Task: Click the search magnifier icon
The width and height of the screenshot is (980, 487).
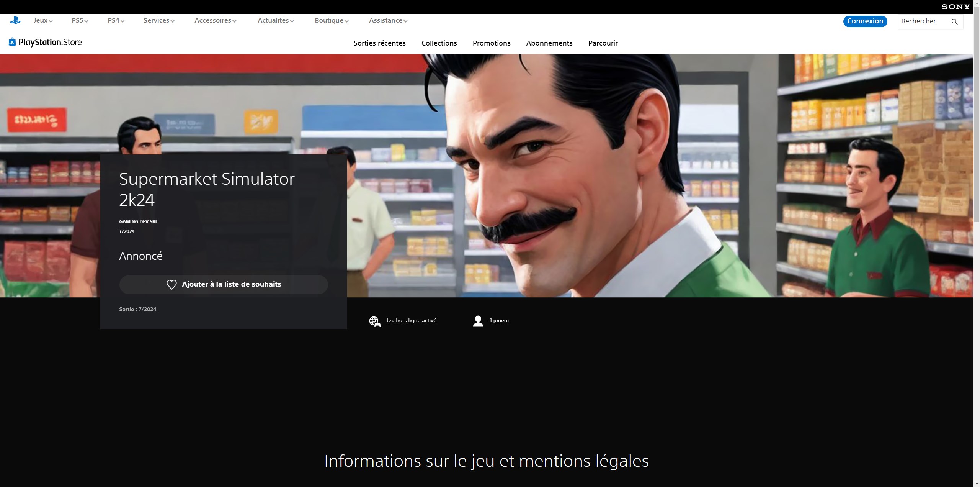Action: click(954, 21)
